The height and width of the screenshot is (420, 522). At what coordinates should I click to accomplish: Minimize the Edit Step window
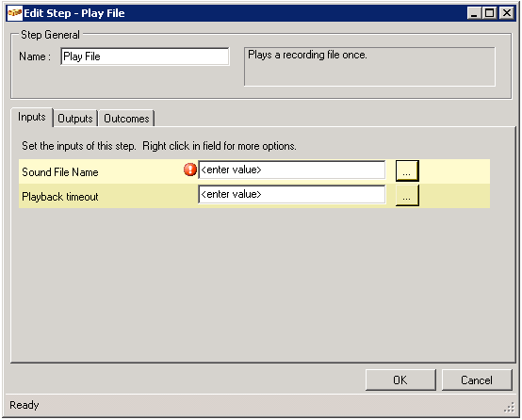click(x=474, y=13)
